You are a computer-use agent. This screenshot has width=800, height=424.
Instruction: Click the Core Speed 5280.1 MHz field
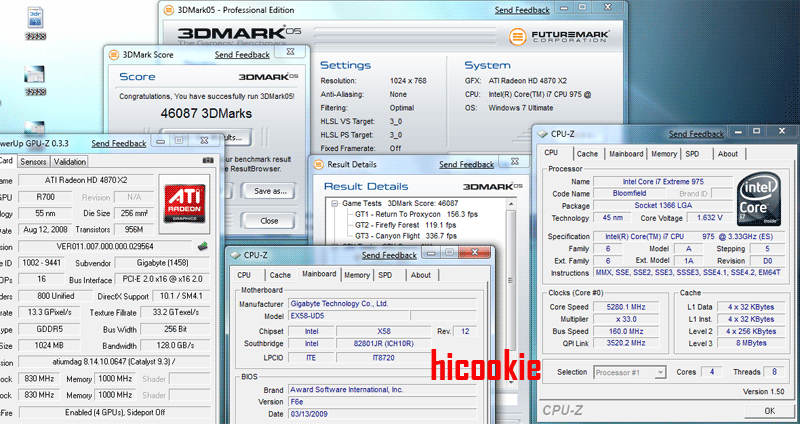626,307
